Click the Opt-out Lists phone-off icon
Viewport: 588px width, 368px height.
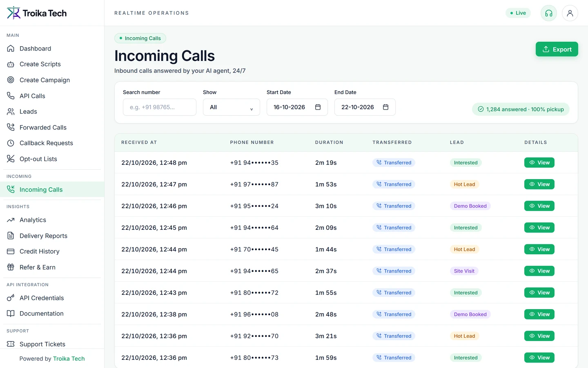(11, 159)
